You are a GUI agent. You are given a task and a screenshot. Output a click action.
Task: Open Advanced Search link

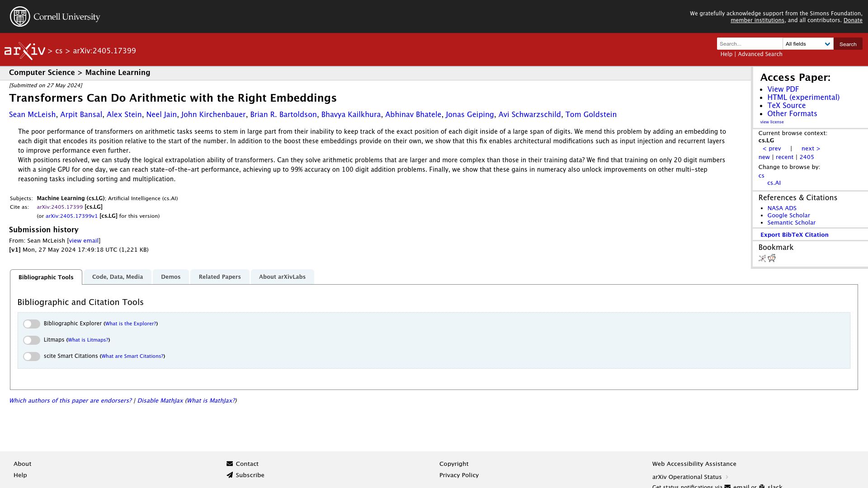click(760, 54)
